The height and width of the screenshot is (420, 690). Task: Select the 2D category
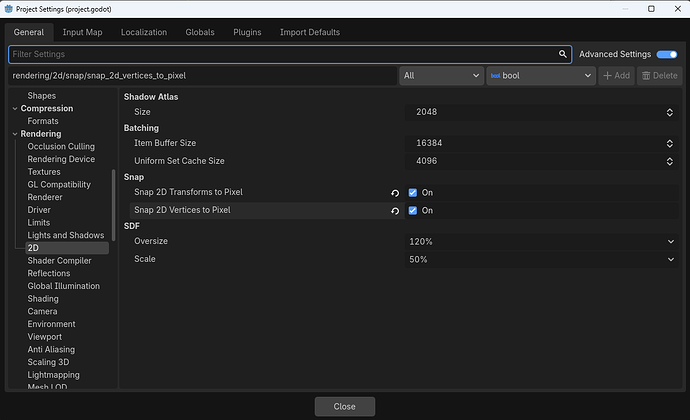67,248
